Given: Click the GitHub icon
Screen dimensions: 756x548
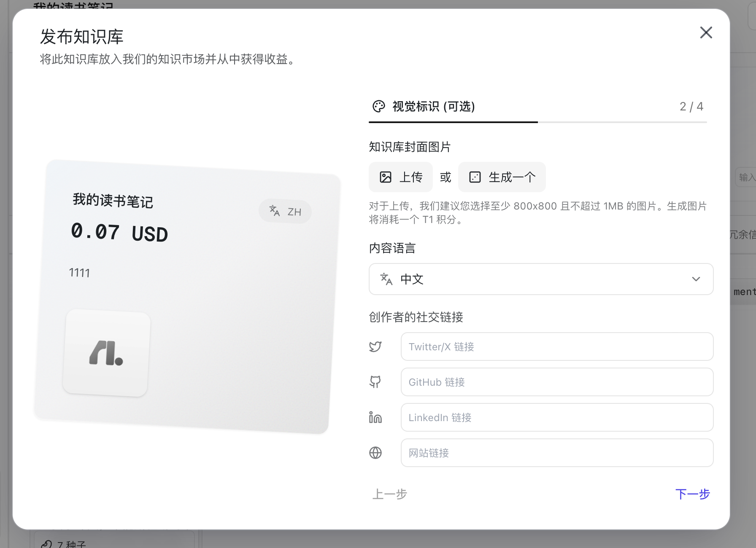Looking at the screenshot, I should (375, 382).
